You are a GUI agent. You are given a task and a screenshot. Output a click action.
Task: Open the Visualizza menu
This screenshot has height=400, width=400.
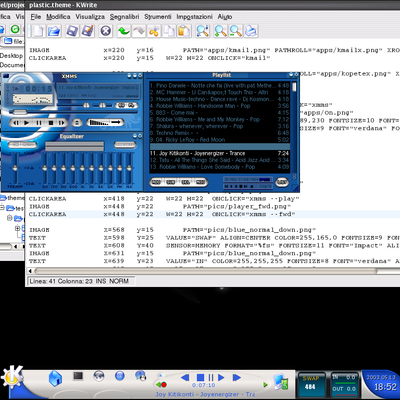[90, 17]
